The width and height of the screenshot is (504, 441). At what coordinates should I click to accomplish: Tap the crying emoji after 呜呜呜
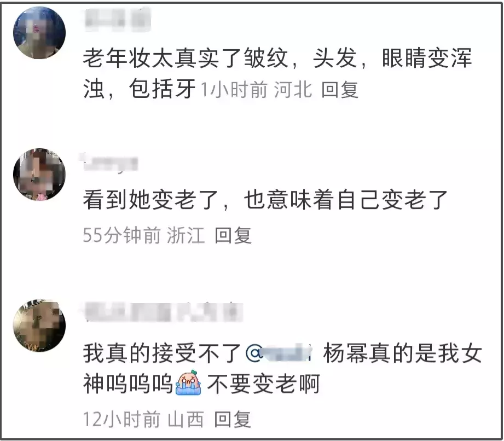[x=188, y=382]
